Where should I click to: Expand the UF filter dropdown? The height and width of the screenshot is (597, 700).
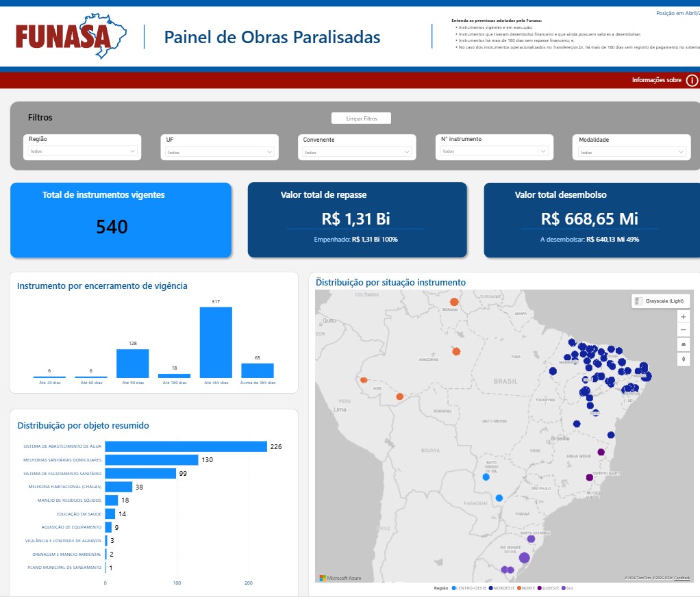[219, 152]
